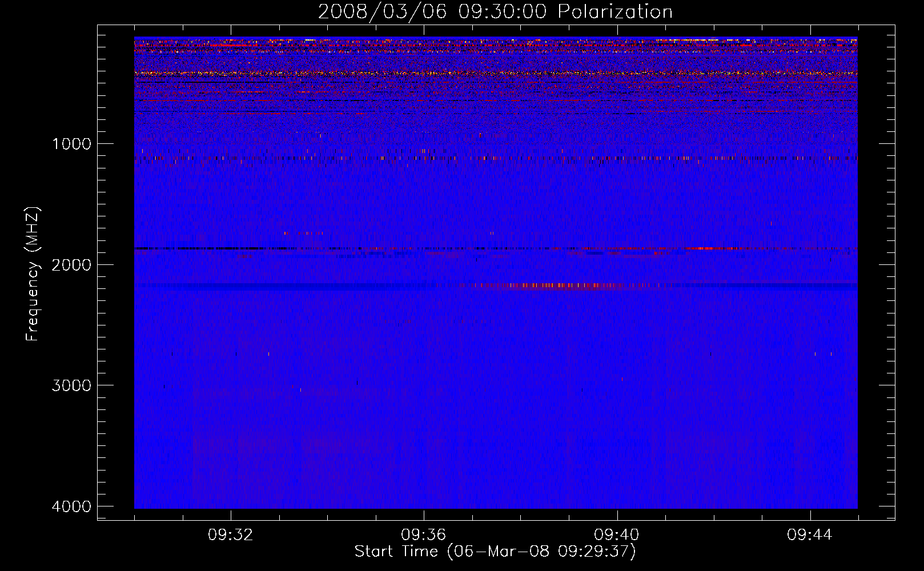Screen dimensions: 924x571
Task: Click the dark horizontal line near 1850 MHz
Action: (x=496, y=248)
